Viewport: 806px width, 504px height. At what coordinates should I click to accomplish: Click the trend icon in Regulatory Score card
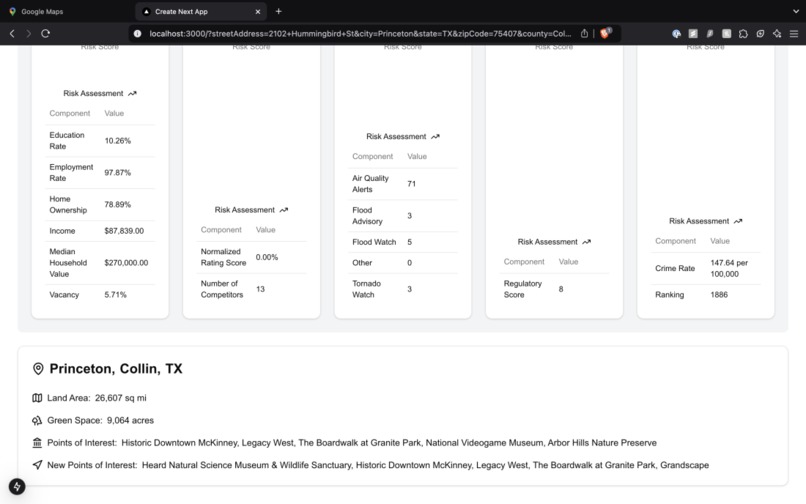[587, 242]
